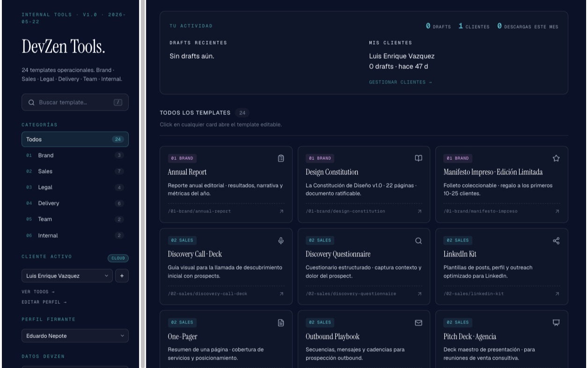Click the presentation icon on Pitch Deck Agencia card

coord(556,323)
